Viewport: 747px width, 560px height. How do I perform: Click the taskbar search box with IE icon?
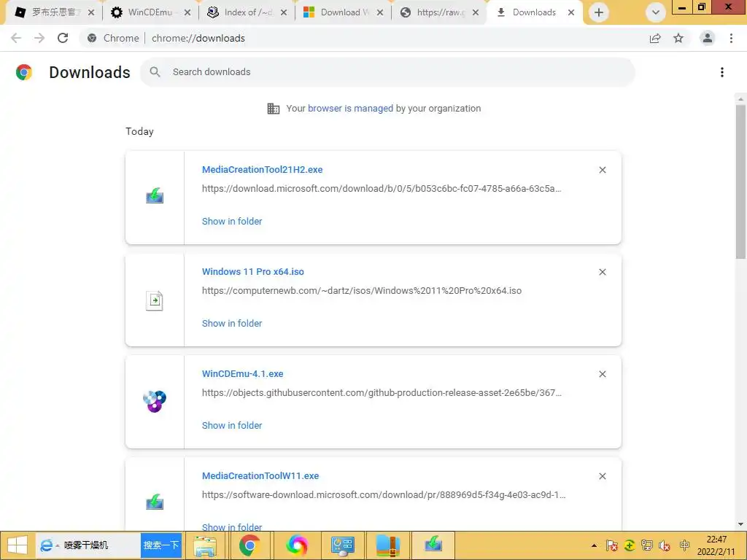[88, 545]
